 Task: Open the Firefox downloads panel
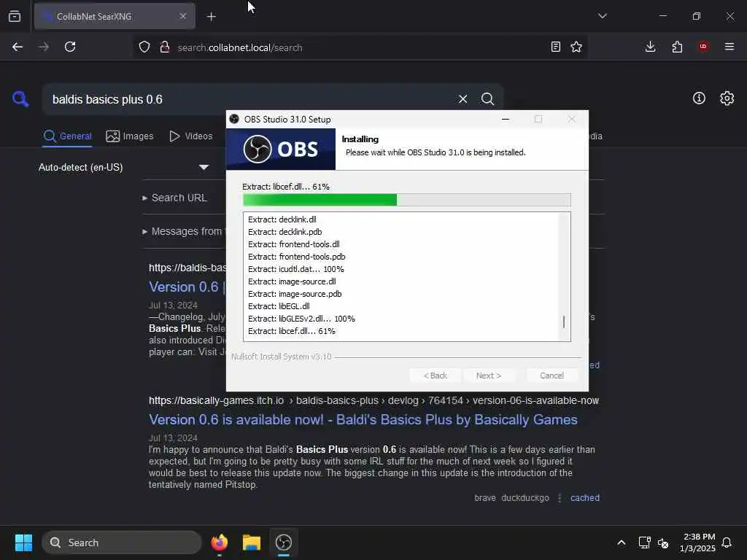pyautogui.click(x=650, y=47)
